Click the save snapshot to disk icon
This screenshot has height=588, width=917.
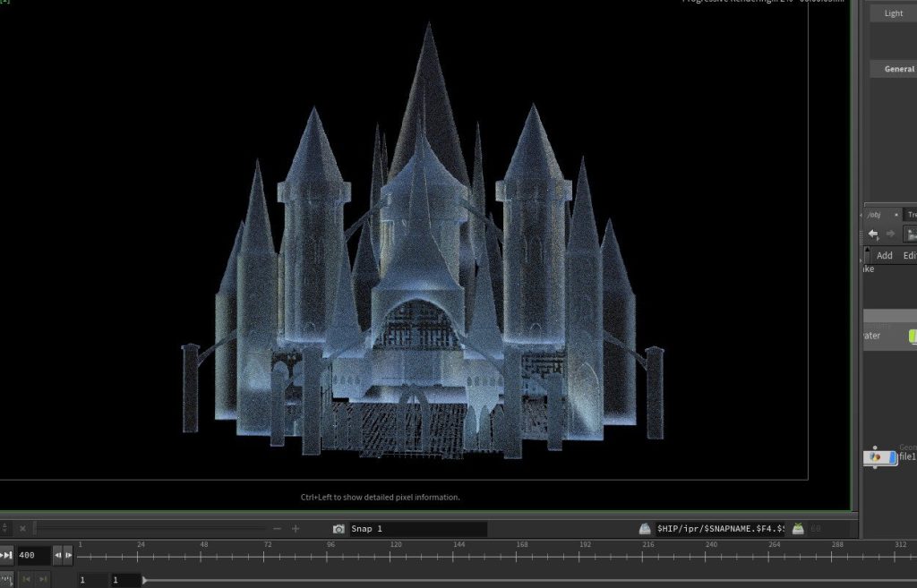tap(645, 529)
